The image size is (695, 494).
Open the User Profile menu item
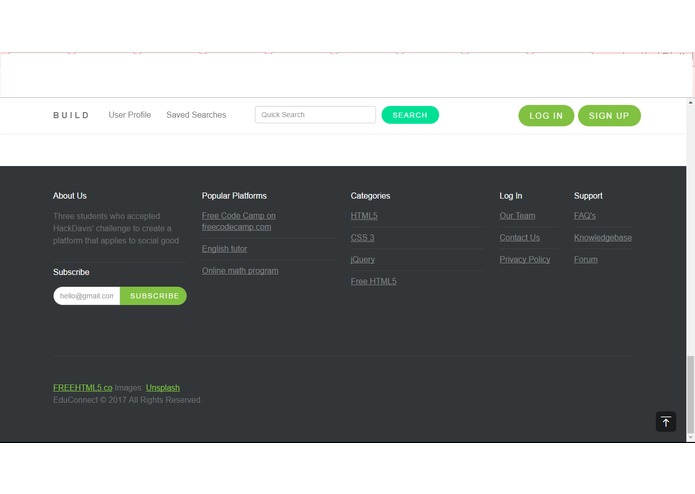click(x=129, y=115)
